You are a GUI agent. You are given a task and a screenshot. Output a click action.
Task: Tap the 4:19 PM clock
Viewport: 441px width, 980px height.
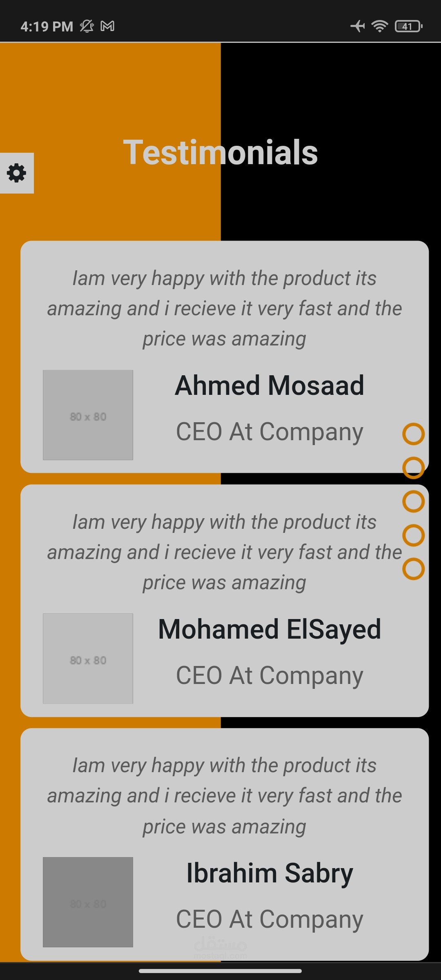pyautogui.click(x=47, y=27)
